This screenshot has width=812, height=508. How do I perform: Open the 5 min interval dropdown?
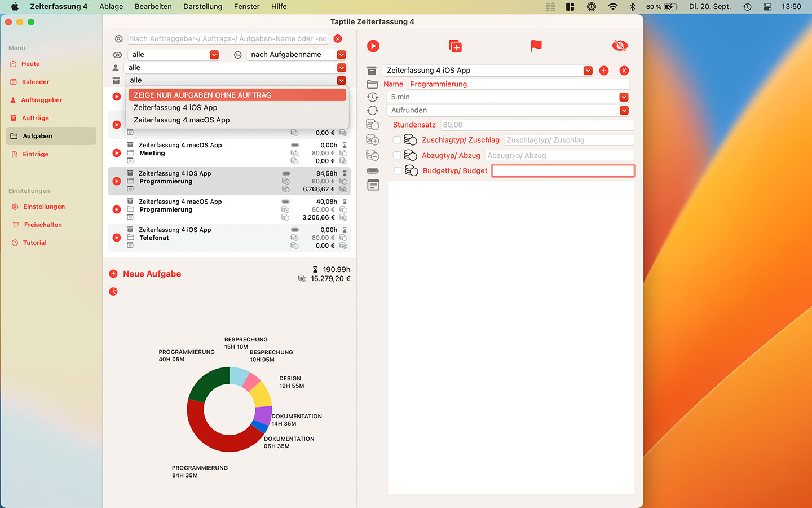[507, 97]
